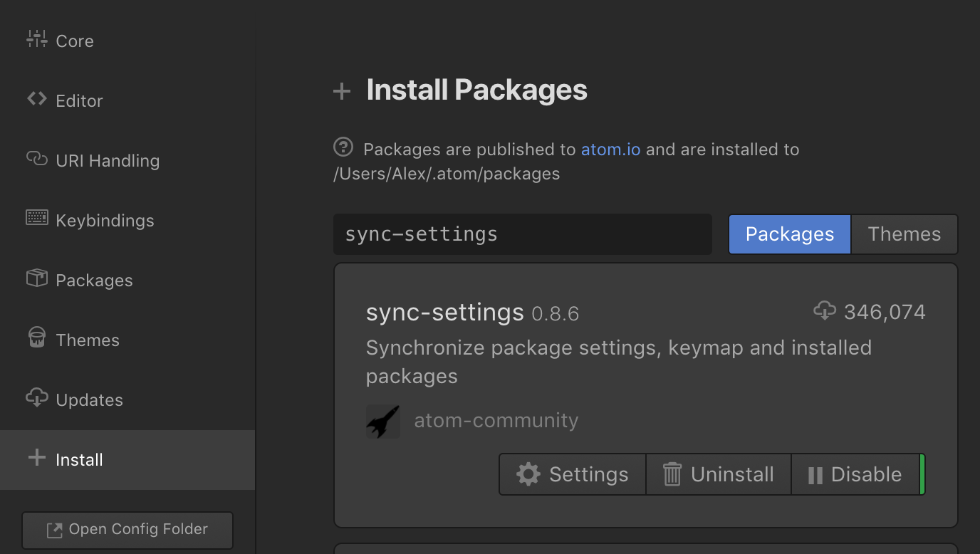This screenshot has height=554, width=980.
Task: Uninstall the sync-settings package
Action: [x=719, y=474]
